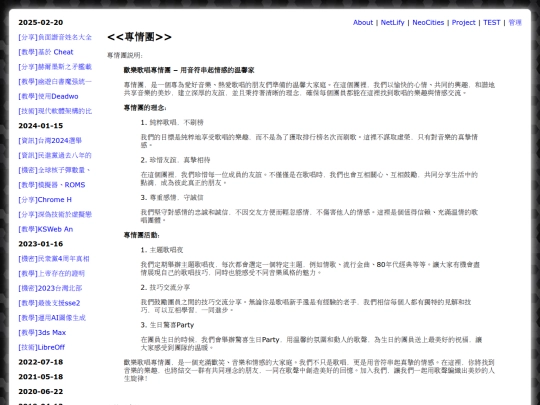540x405 pixels.
Task: Open the NetLify navigation link
Action: 392,22
